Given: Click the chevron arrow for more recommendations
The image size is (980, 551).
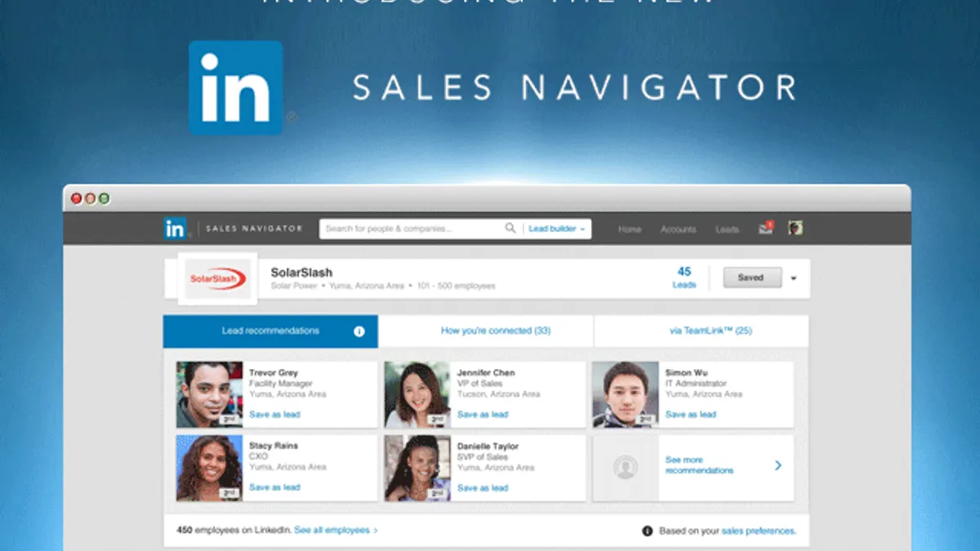Looking at the screenshot, I should (778, 465).
